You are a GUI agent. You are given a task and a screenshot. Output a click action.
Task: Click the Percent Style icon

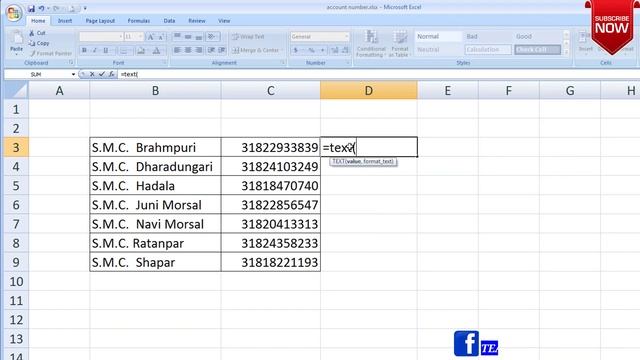pyautogui.click(x=311, y=50)
